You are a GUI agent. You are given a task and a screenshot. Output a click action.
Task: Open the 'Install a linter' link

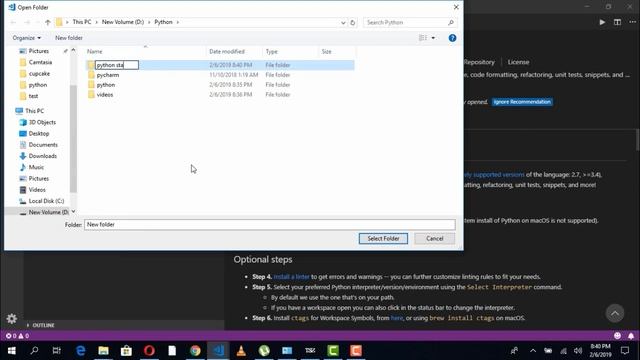click(291, 277)
